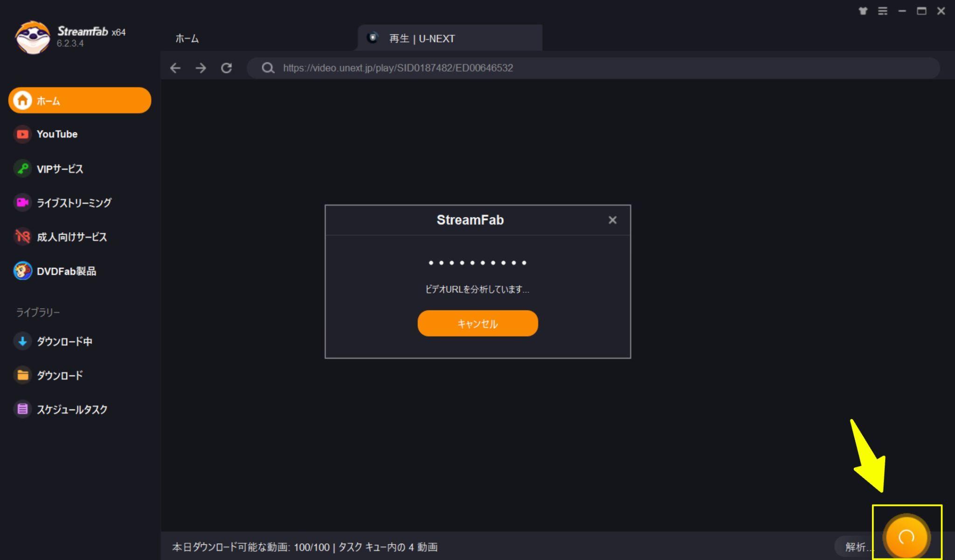Click the ビデオURLを分析しています status text
955x560 pixels.
pyautogui.click(x=477, y=290)
